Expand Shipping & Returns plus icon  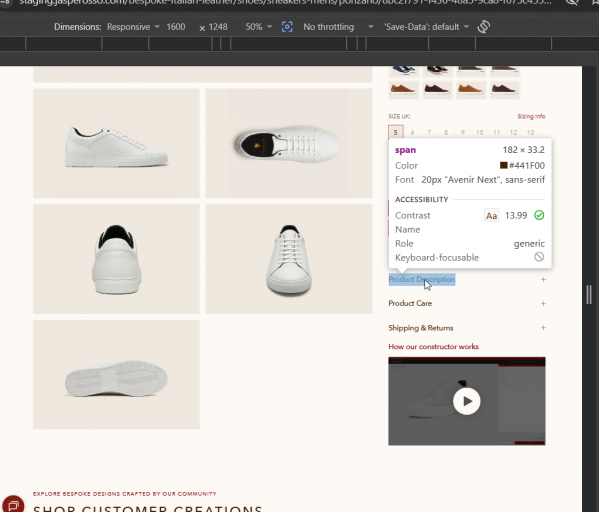[543, 327]
